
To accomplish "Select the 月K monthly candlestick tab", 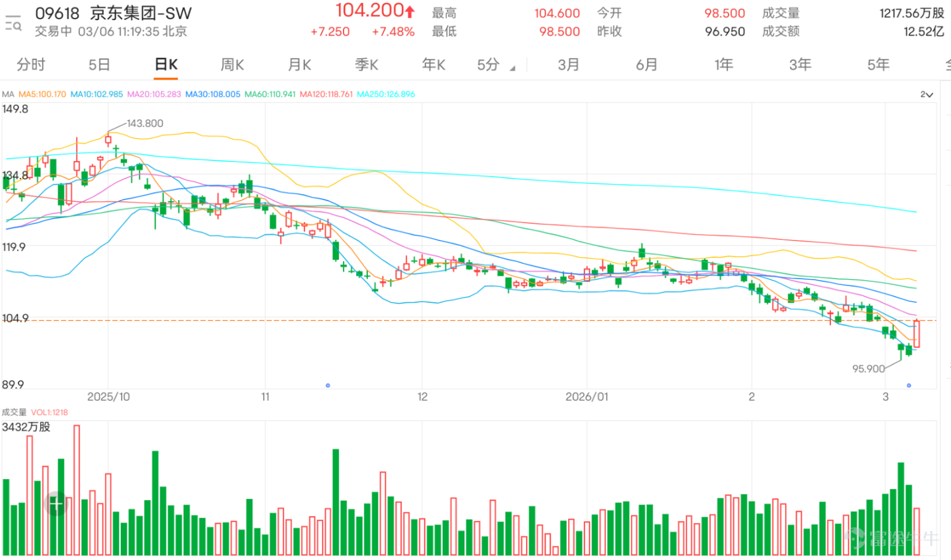I will coord(300,65).
